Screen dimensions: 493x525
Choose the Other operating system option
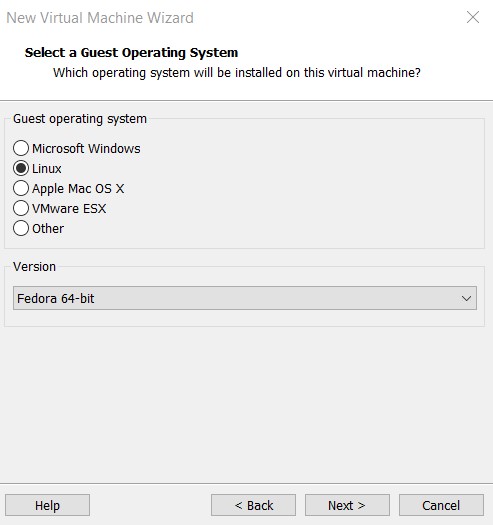tap(21, 228)
